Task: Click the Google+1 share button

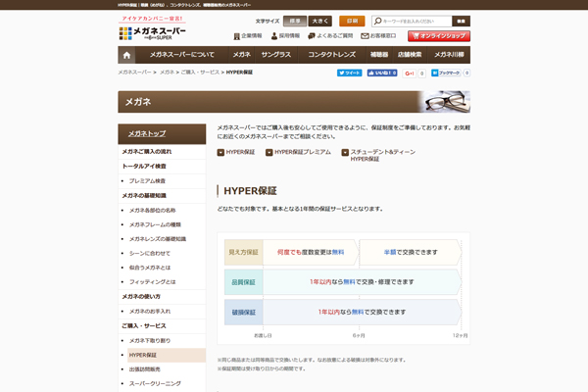Action: click(409, 73)
